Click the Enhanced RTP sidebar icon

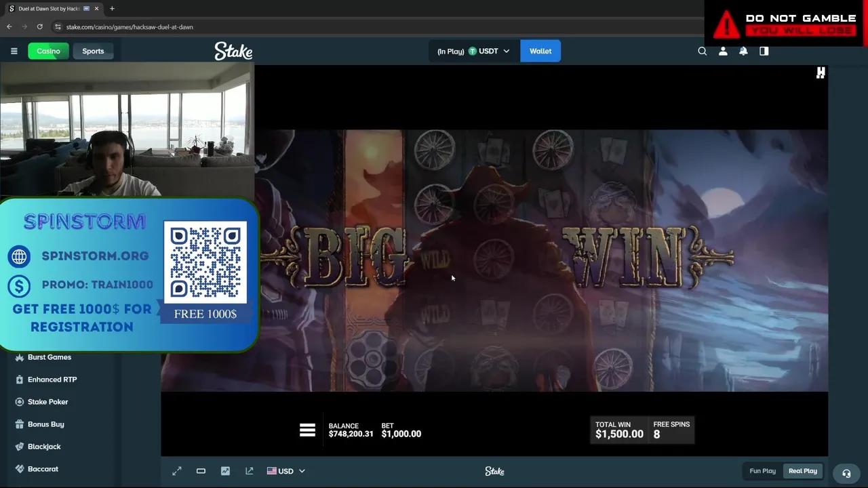point(20,380)
